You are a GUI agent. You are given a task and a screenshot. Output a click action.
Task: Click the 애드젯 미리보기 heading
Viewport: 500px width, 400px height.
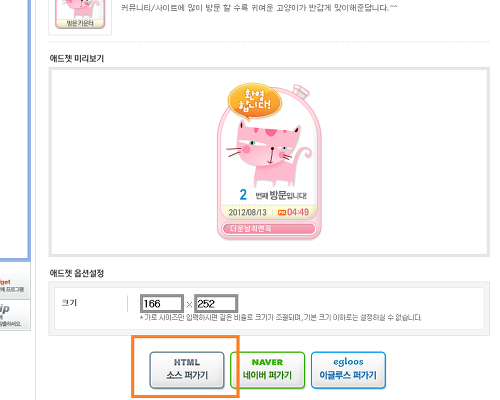(77, 58)
